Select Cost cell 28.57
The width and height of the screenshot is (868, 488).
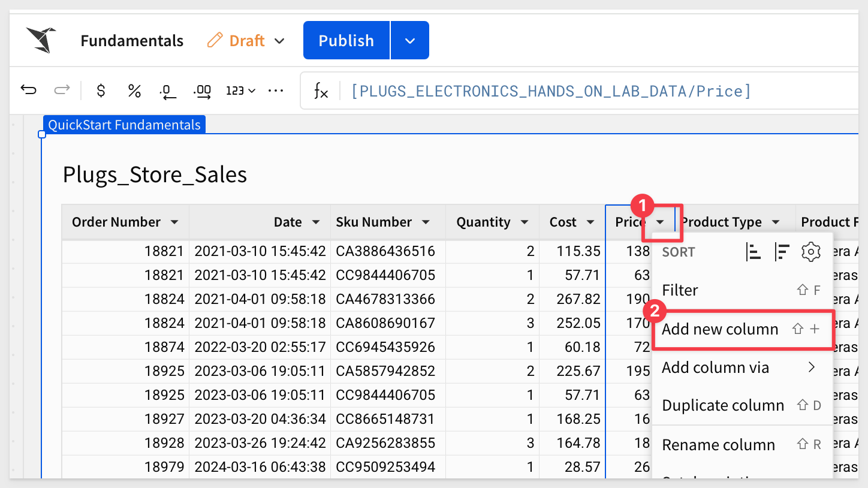[x=572, y=467]
